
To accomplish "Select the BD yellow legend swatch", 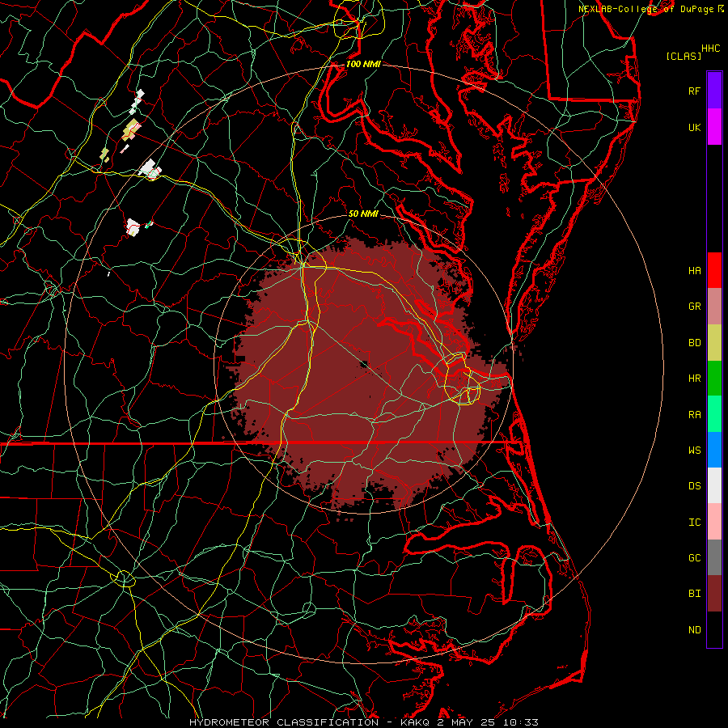I will point(714,342).
